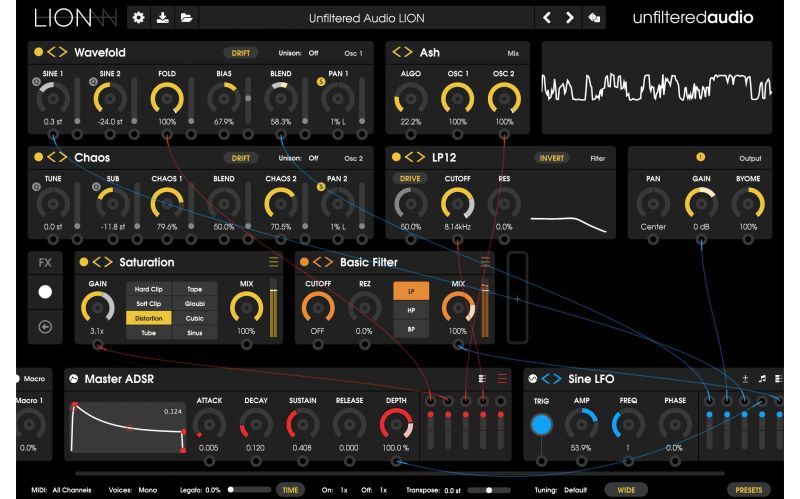Click the preset name Unfiltered Audio LION

pyautogui.click(x=366, y=18)
